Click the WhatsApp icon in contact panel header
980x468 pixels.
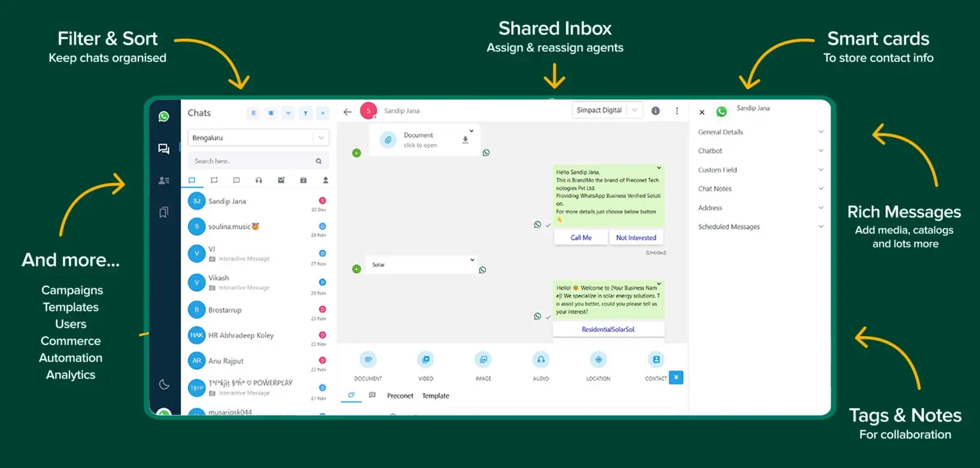722,112
